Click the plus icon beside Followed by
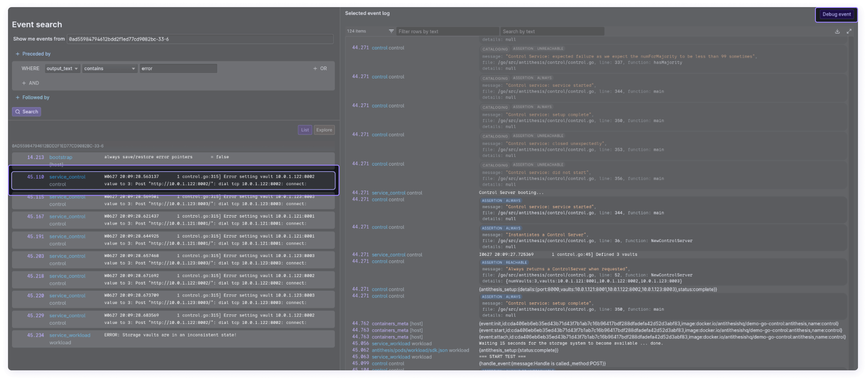868x381 pixels. [x=17, y=97]
